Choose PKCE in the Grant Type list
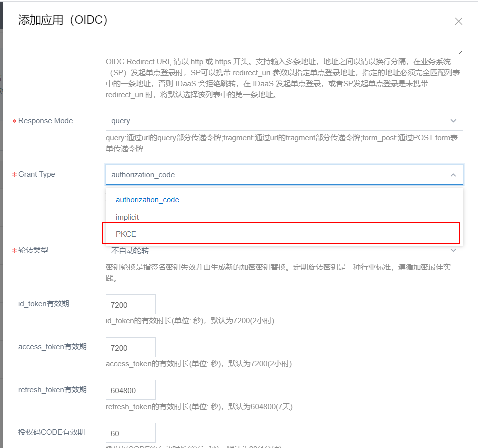This screenshot has height=448, width=478. click(x=126, y=234)
